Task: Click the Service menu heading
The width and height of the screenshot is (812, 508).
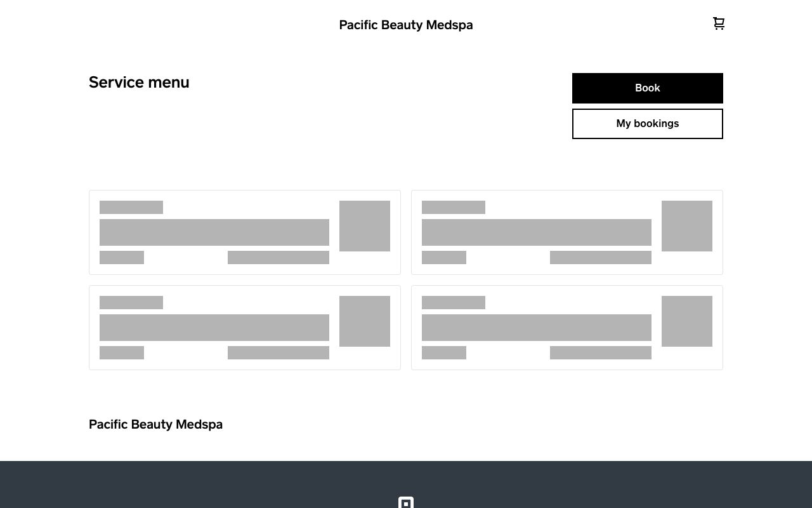Action: coord(138,82)
